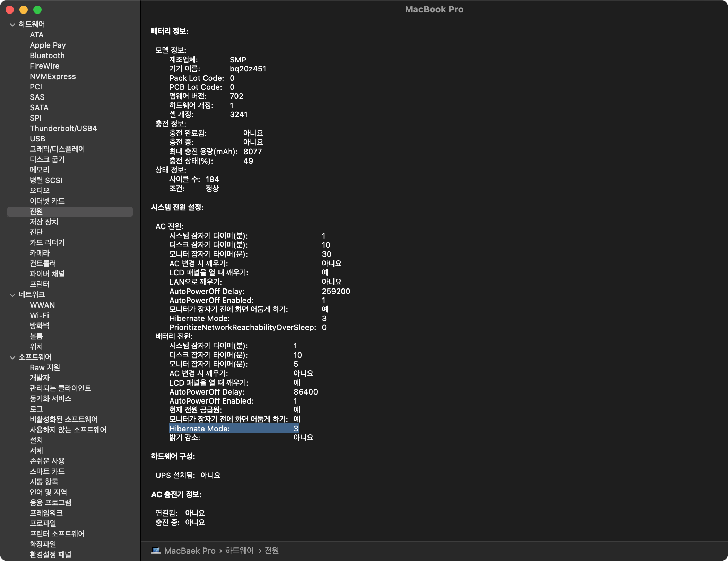Click 전원 breadcrumb in the path bar
This screenshot has width=728, height=561.
(271, 551)
